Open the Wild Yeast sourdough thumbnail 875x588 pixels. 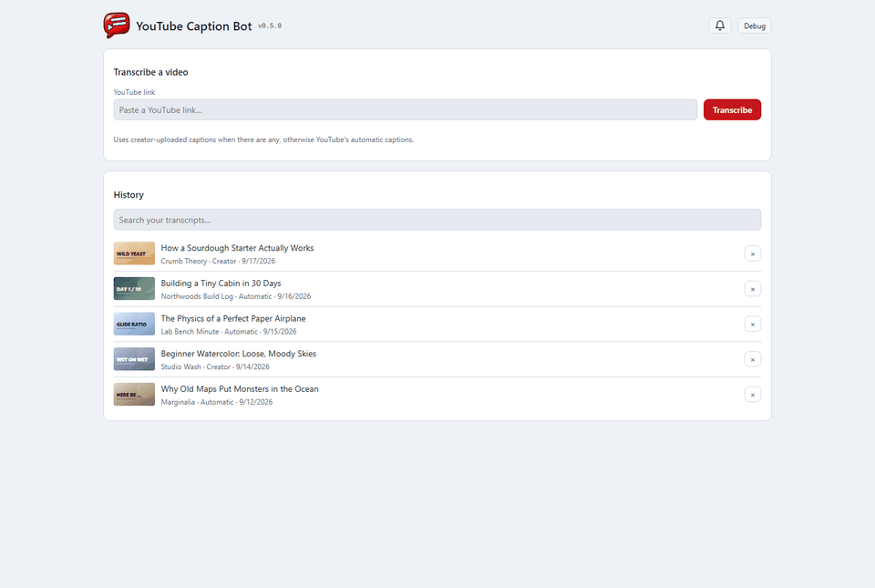point(135,253)
